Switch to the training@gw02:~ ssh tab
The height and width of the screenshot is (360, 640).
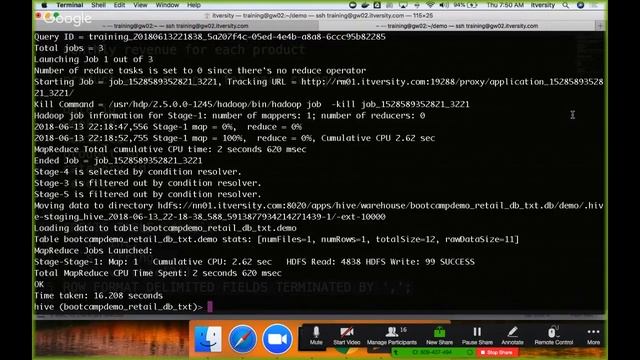click(x=176, y=26)
